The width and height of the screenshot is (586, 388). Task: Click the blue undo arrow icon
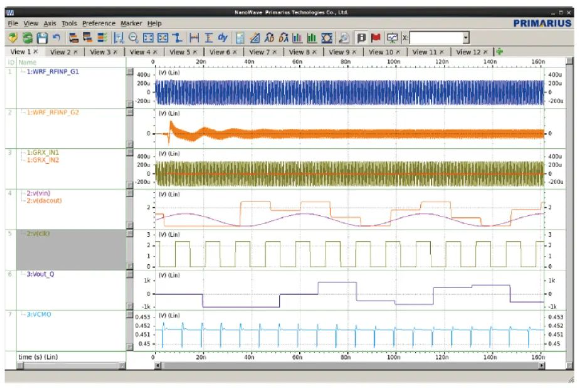pyautogui.click(x=56, y=37)
